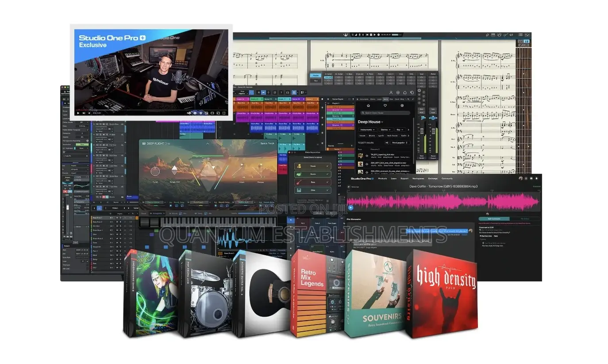Open the Key filter dropdown
The width and height of the screenshot is (608, 364).
pyautogui.click(x=400, y=130)
